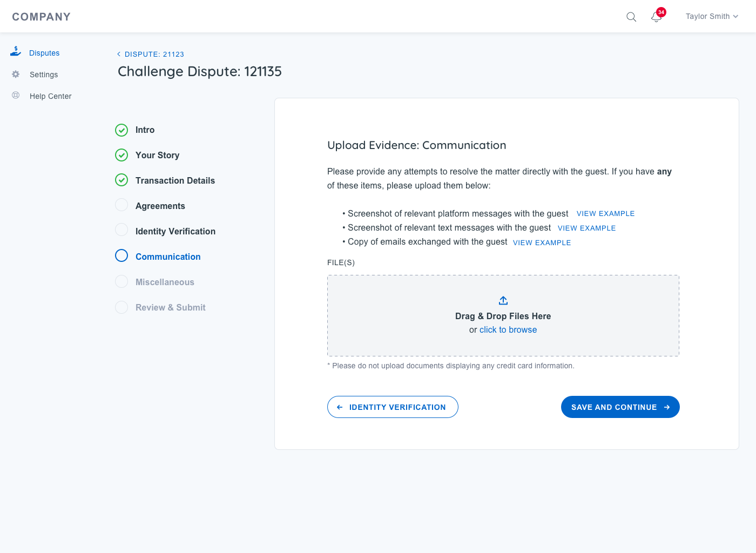756x553 pixels.
Task: Open the Miscellaneous step
Action: (x=165, y=282)
